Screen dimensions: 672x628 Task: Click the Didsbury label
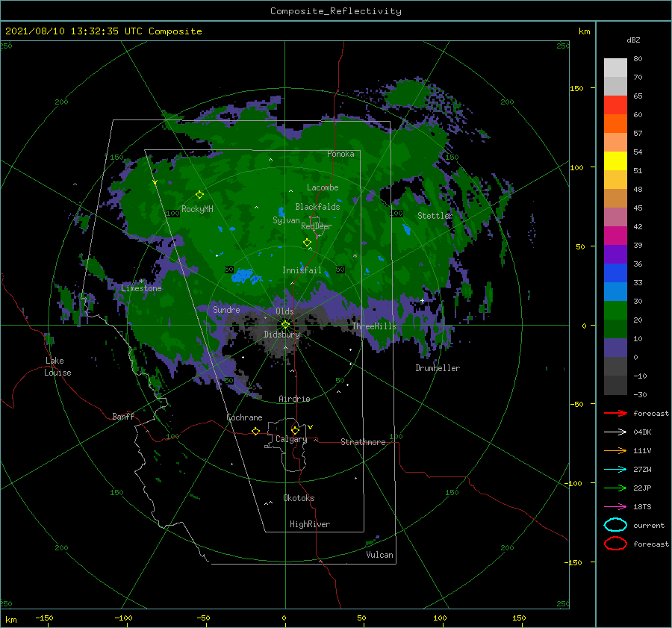[281, 335]
